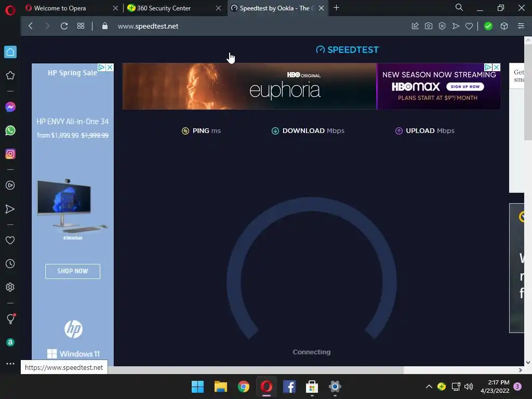Click the HP ENVY All-in-One 34 text

73,122
